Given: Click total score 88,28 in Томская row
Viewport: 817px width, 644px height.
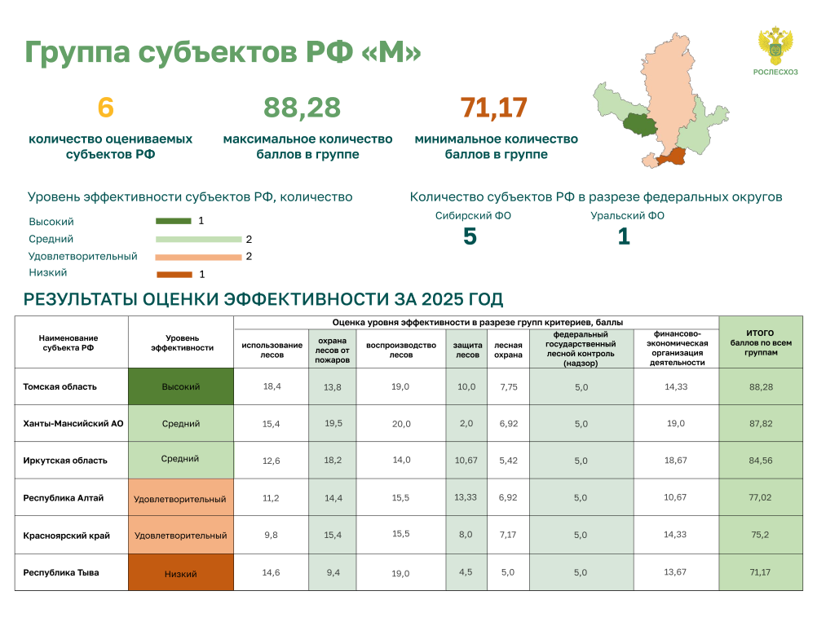Looking at the screenshot, I should point(762,387).
